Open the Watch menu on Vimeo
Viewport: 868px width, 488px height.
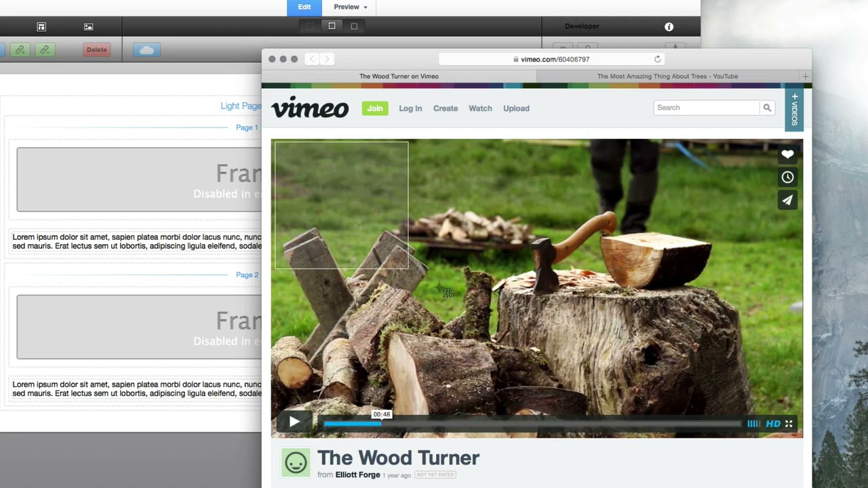click(x=480, y=108)
